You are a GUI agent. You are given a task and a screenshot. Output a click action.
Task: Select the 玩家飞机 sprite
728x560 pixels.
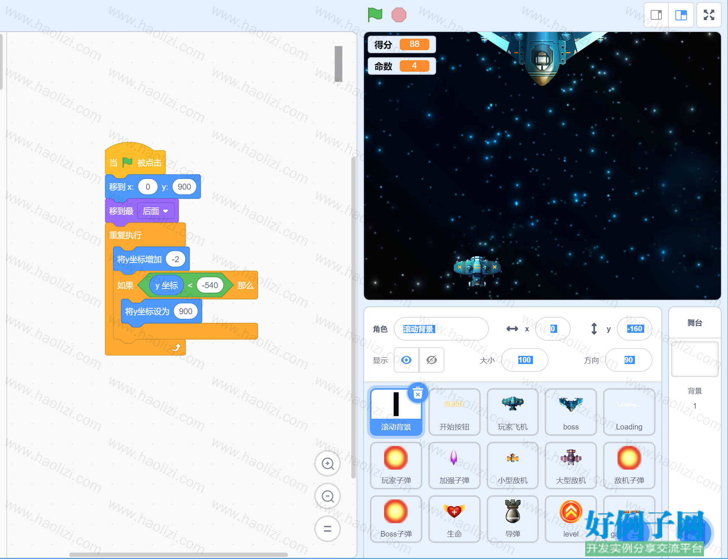click(513, 412)
